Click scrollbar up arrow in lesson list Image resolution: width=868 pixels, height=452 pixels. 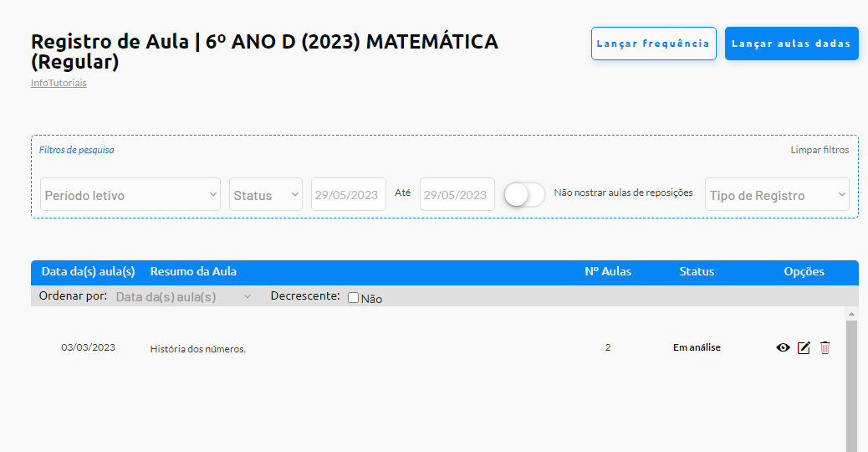[852, 314]
